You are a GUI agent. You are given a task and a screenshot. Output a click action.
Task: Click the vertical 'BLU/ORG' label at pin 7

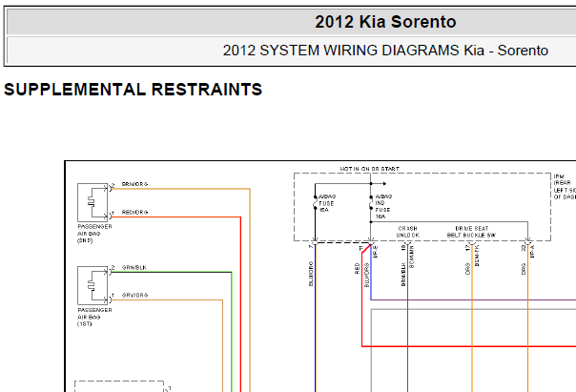coord(311,274)
